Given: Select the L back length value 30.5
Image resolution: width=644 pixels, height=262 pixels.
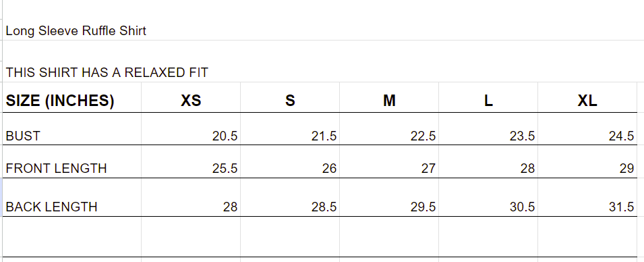Looking at the screenshot, I should (488, 197).
